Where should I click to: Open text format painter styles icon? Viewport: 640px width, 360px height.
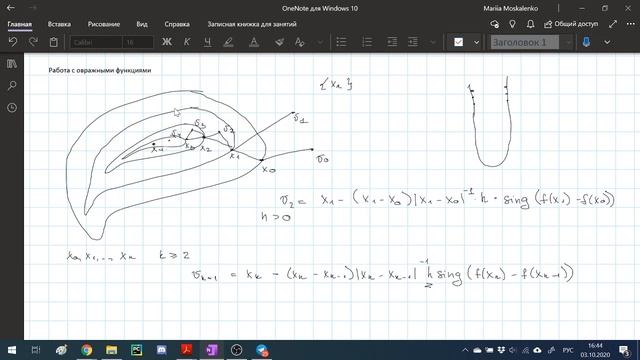tap(300, 42)
